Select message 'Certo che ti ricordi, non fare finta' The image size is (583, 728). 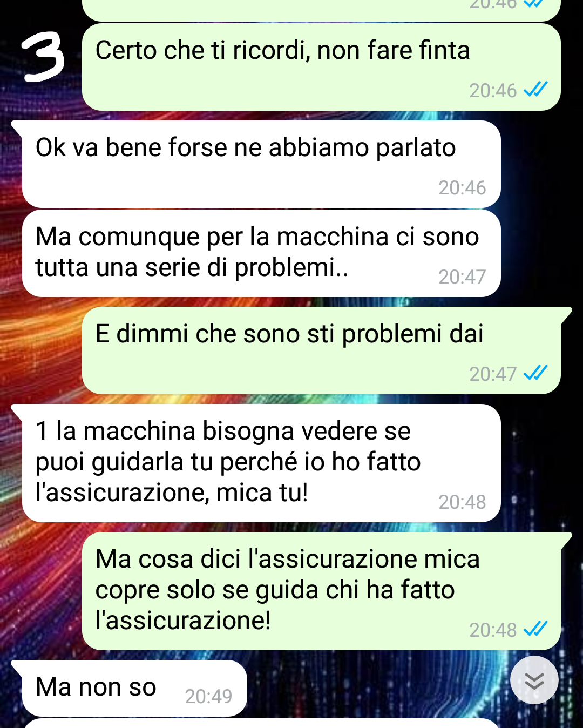click(x=321, y=67)
